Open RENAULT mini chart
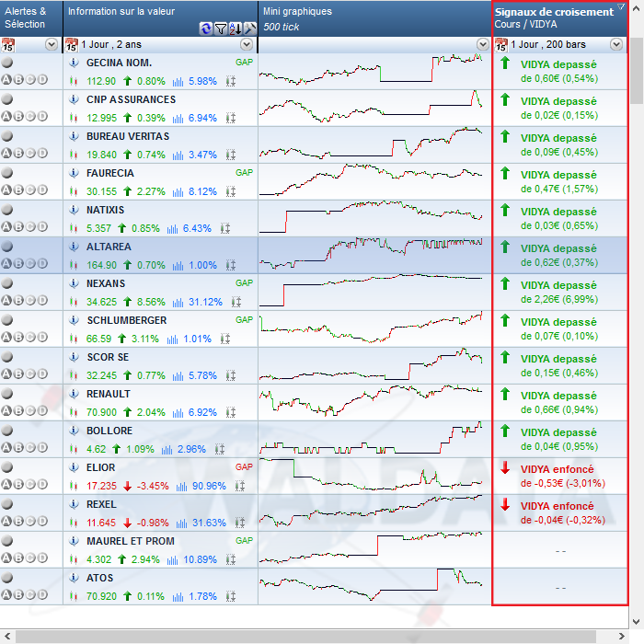The width and height of the screenshot is (644, 644). pyautogui.click(x=371, y=402)
